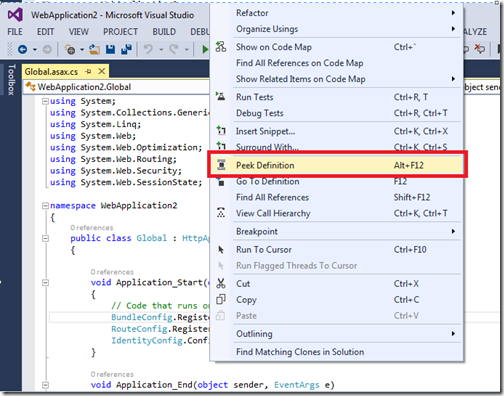504x396 pixels.
Task: Expand the Outlining submenu
Action: tap(453, 333)
